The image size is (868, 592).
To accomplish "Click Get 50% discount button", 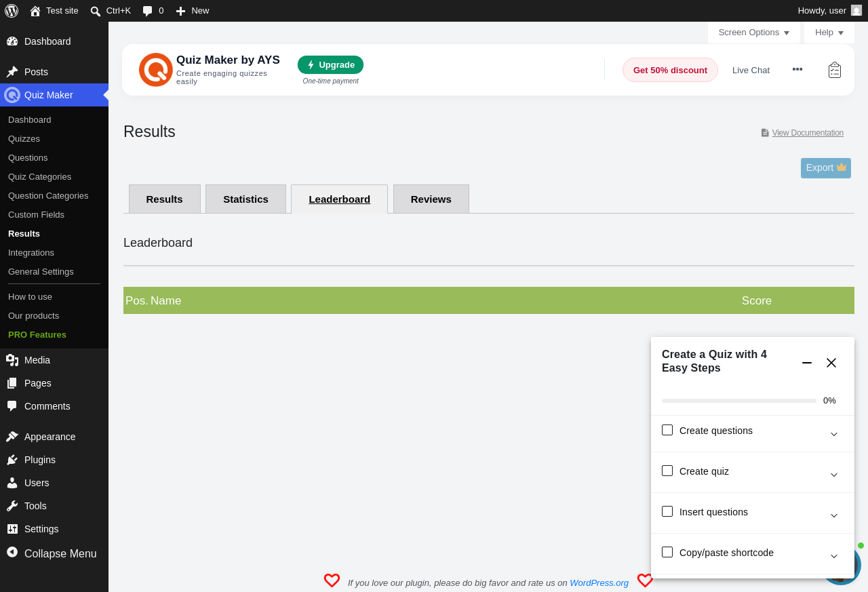I will tap(670, 70).
